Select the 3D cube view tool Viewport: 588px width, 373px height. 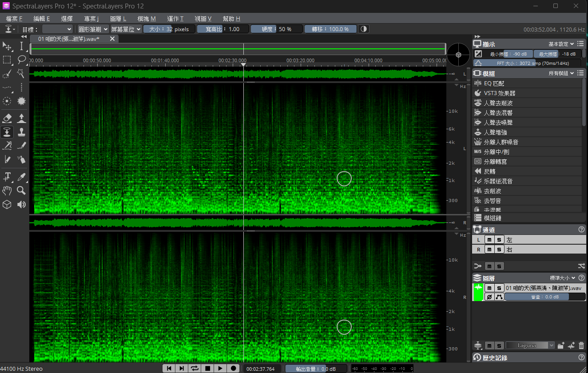[x=7, y=204]
